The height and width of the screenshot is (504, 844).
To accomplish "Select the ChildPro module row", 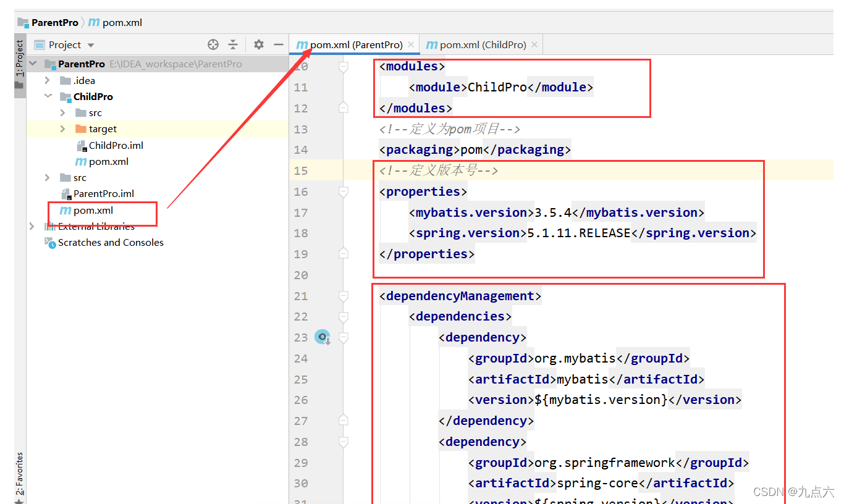I will (x=158, y=96).
